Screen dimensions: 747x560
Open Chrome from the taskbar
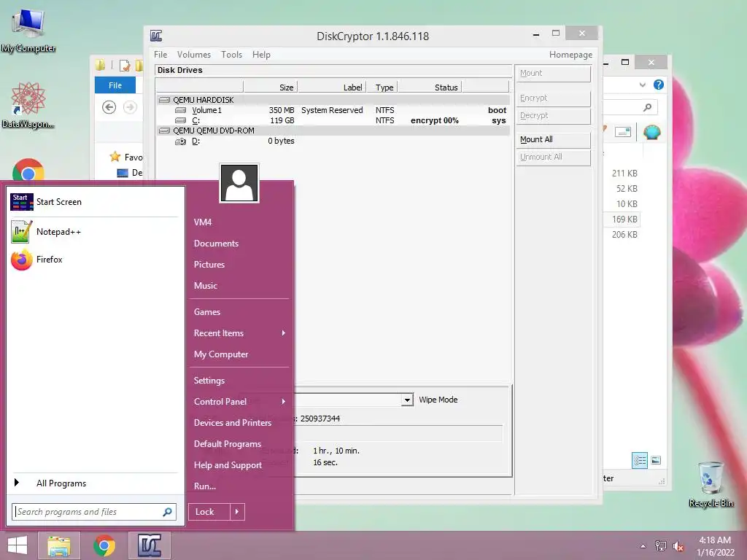104,545
